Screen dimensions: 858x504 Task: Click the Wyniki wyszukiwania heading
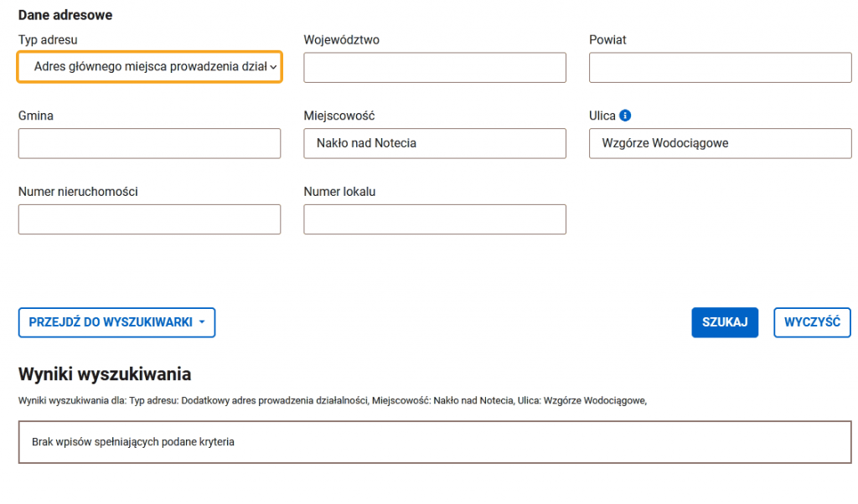click(105, 374)
